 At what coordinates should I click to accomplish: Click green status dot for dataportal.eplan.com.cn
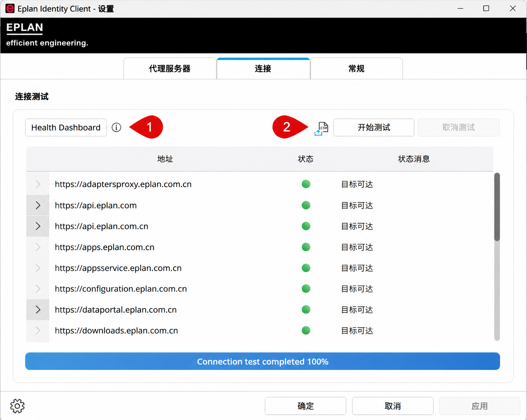[x=306, y=309]
